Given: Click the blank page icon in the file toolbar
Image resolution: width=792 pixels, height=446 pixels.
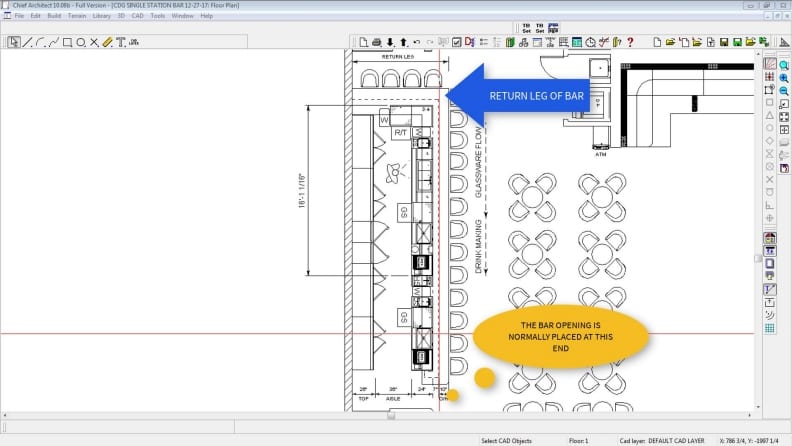Looking at the screenshot, I should (x=657, y=42).
